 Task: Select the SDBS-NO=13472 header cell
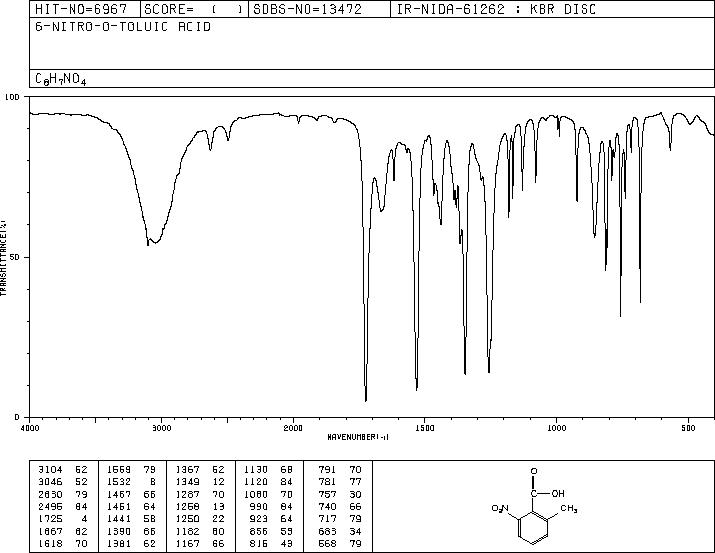(x=319, y=9)
